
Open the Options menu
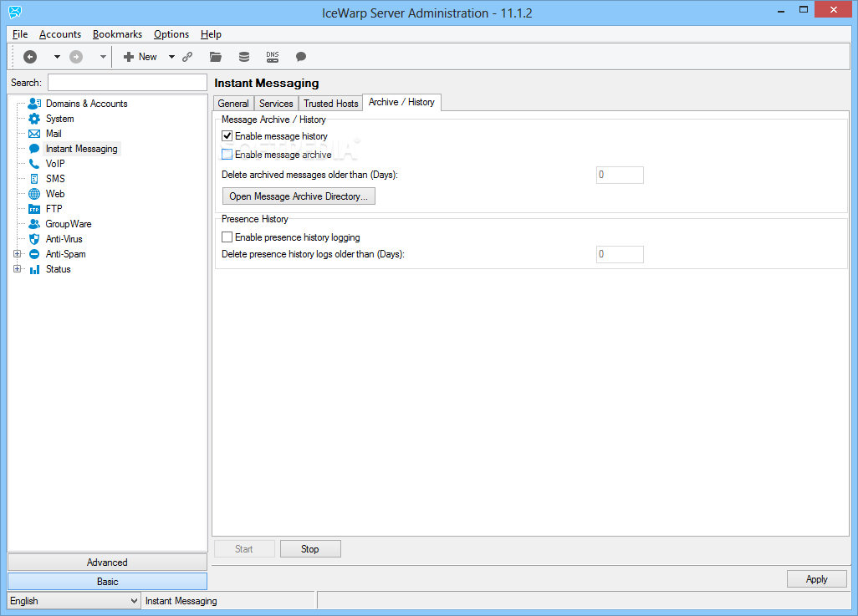(171, 34)
